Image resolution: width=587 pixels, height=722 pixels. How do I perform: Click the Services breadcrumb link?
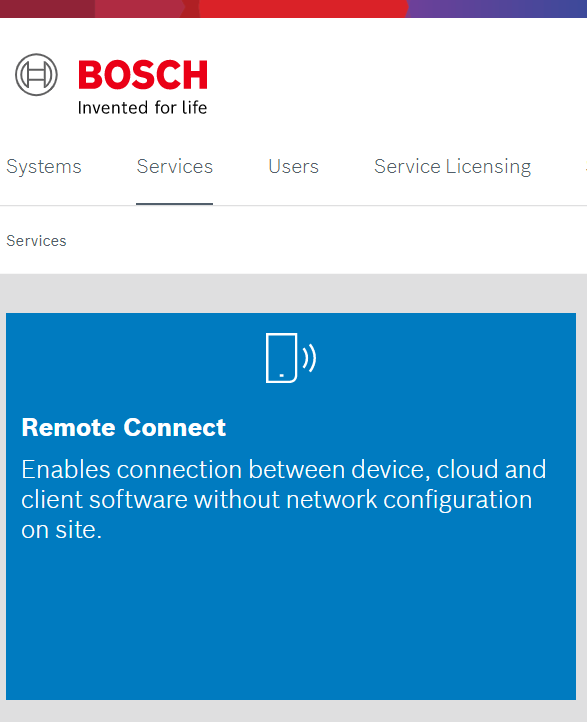[x=36, y=241]
